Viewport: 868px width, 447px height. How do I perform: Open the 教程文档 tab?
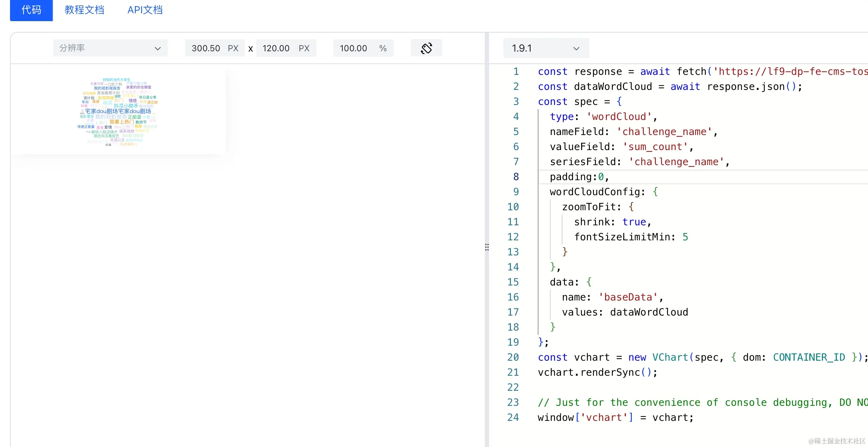[84, 10]
